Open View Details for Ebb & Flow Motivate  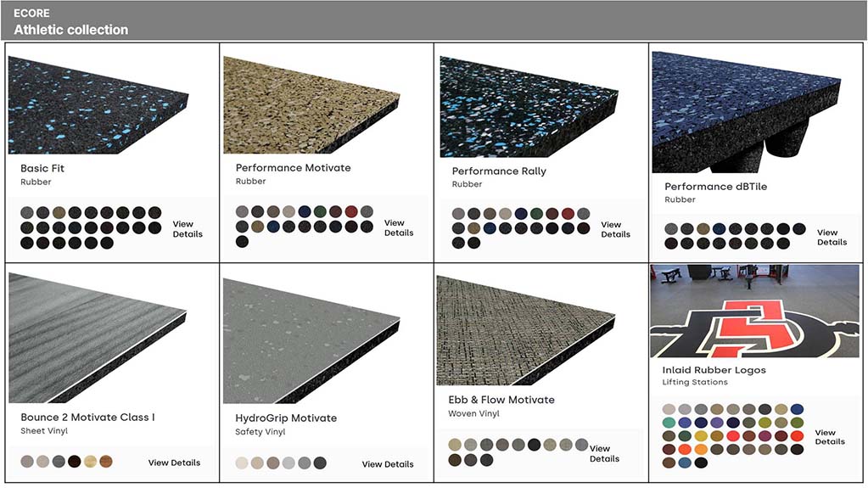click(604, 453)
